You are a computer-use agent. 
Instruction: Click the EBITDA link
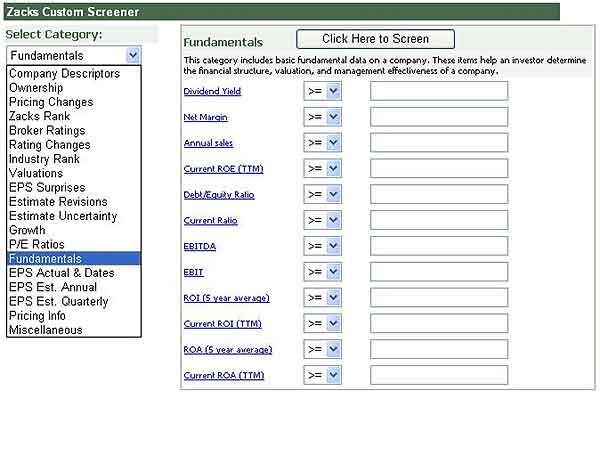pyautogui.click(x=199, y=246)
